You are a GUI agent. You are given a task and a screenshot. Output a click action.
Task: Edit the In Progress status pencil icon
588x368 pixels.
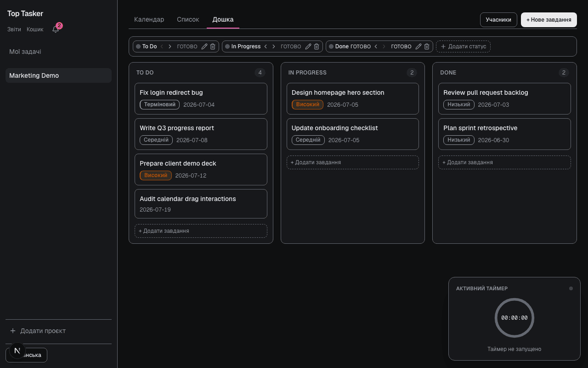[x=308, y=46]
